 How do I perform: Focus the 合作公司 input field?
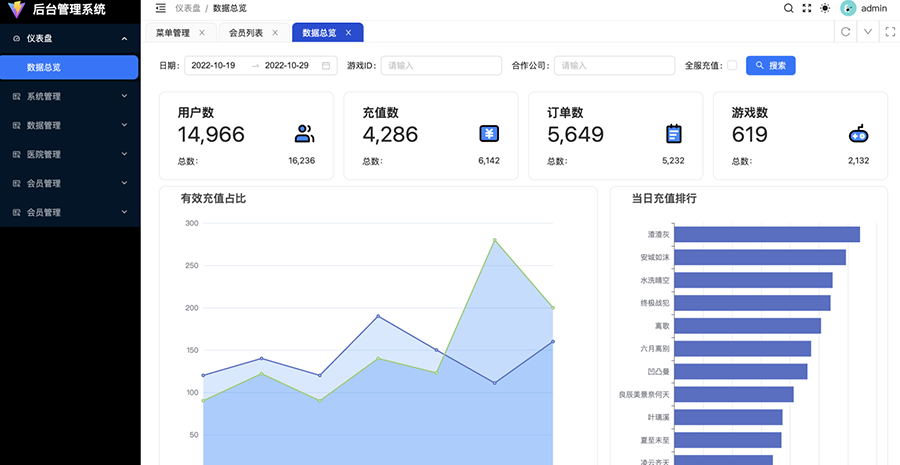tap(614, 65)
